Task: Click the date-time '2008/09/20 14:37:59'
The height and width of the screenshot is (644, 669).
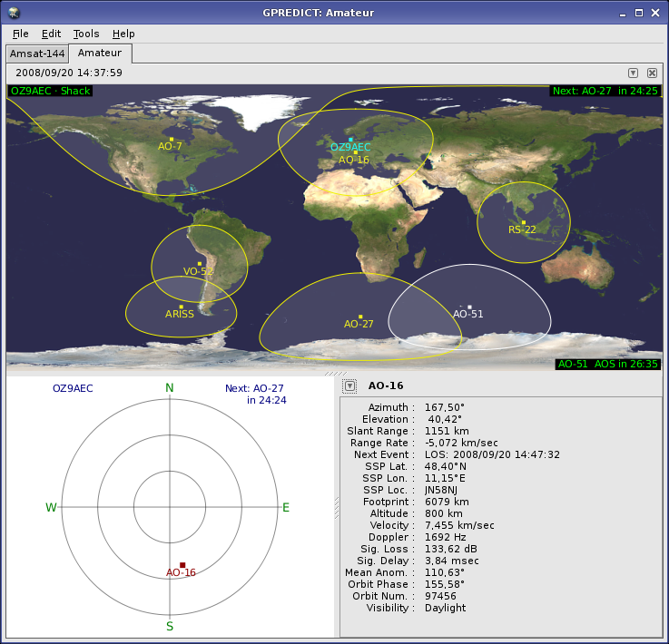Action: (x=69, y=73)
